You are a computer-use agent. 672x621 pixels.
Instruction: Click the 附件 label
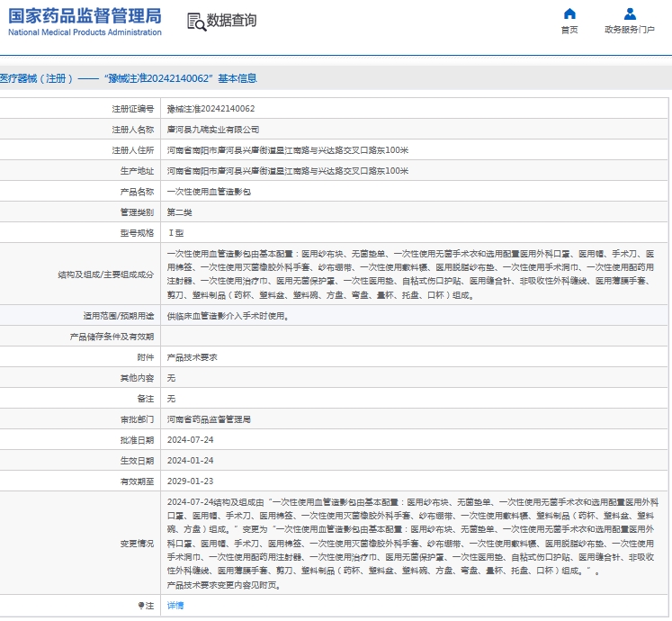tap(146, 357)
